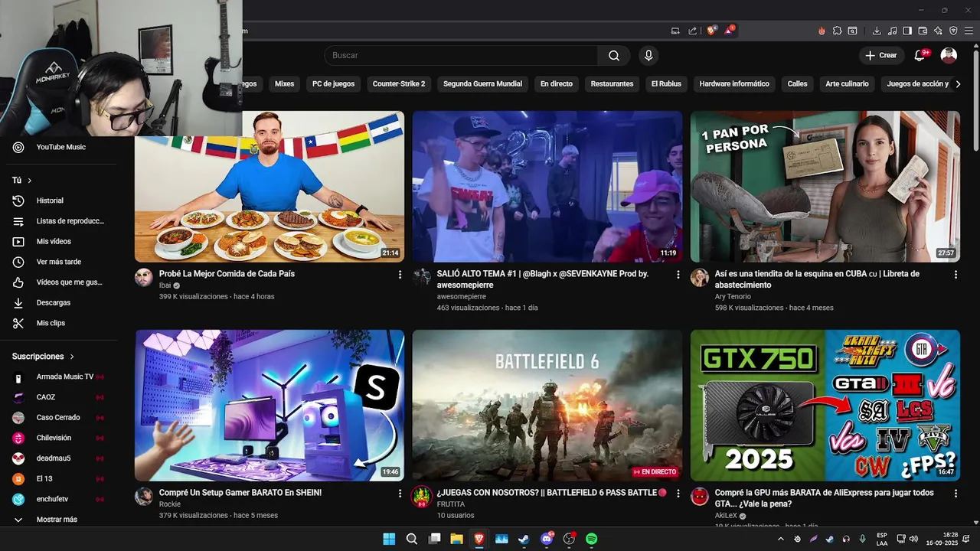980x551 pixels.
Task: Open the media control music note icon
Action: coord(892,31)
